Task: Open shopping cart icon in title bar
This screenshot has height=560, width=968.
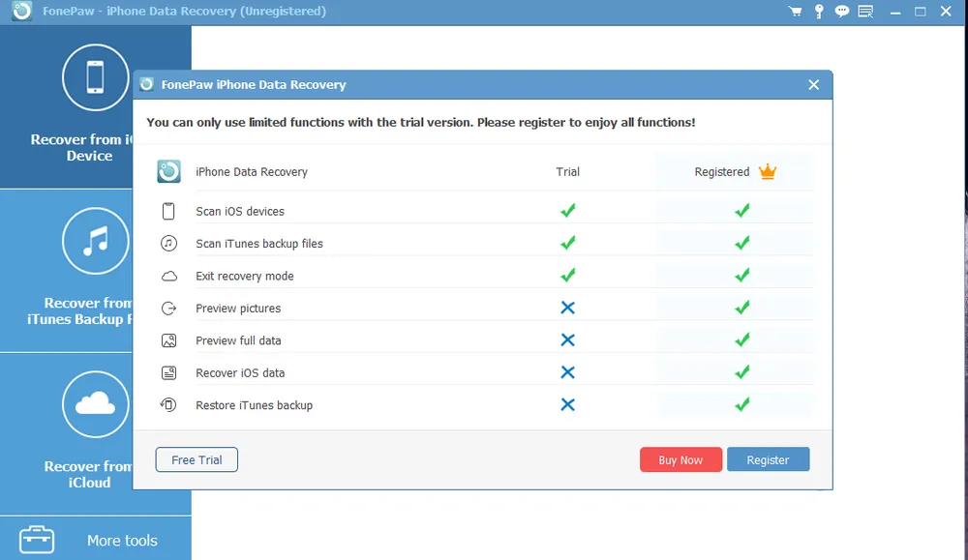Action: coord(795,11)
